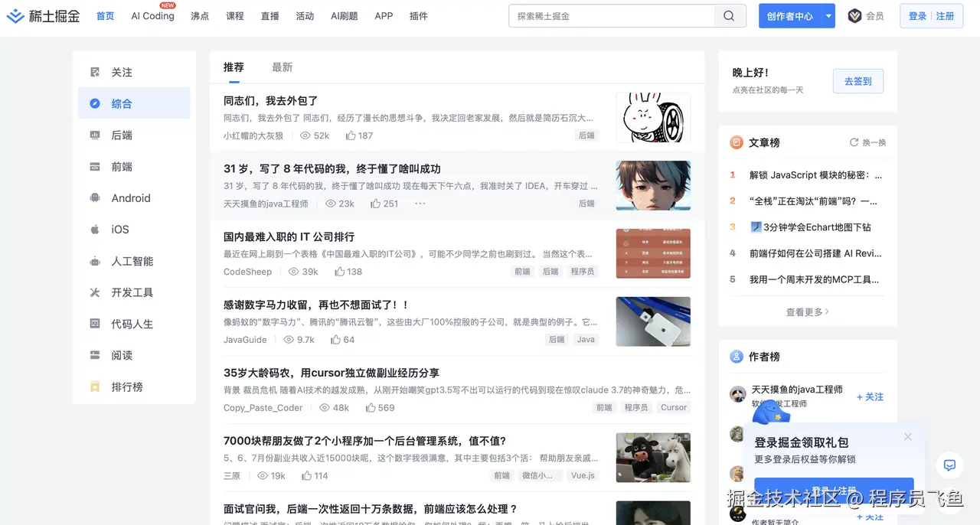Open thumbnail of 国内最难入职的IT公司排行
Image resolution: width=980 pixels, height=525 pixels.
(653, 253)
